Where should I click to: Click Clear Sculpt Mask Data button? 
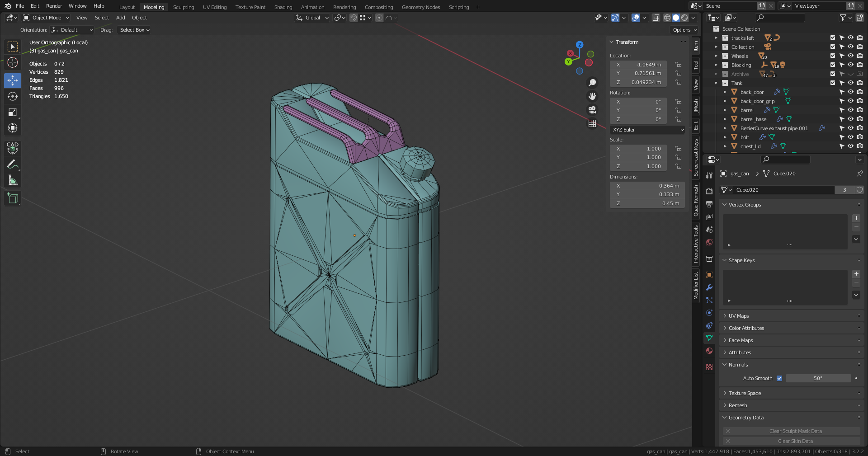(x=795, y=431)
